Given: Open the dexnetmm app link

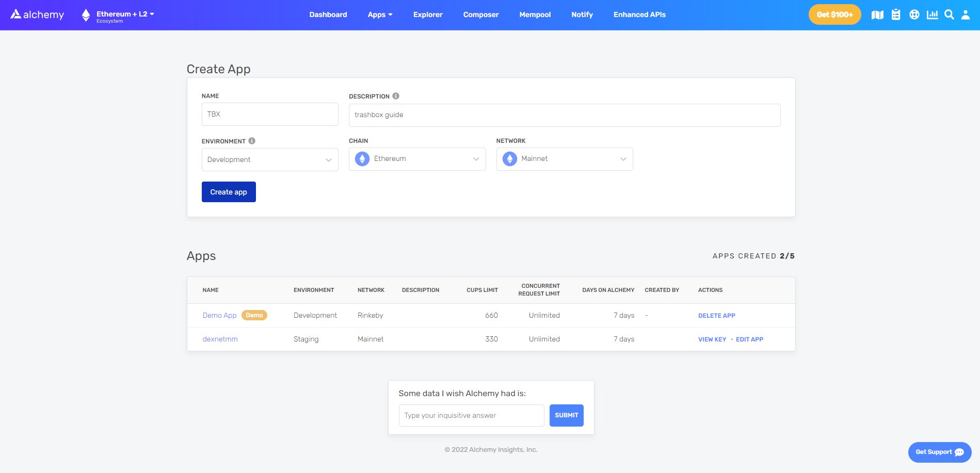Looking at the screenshot, I should (220, 339).
